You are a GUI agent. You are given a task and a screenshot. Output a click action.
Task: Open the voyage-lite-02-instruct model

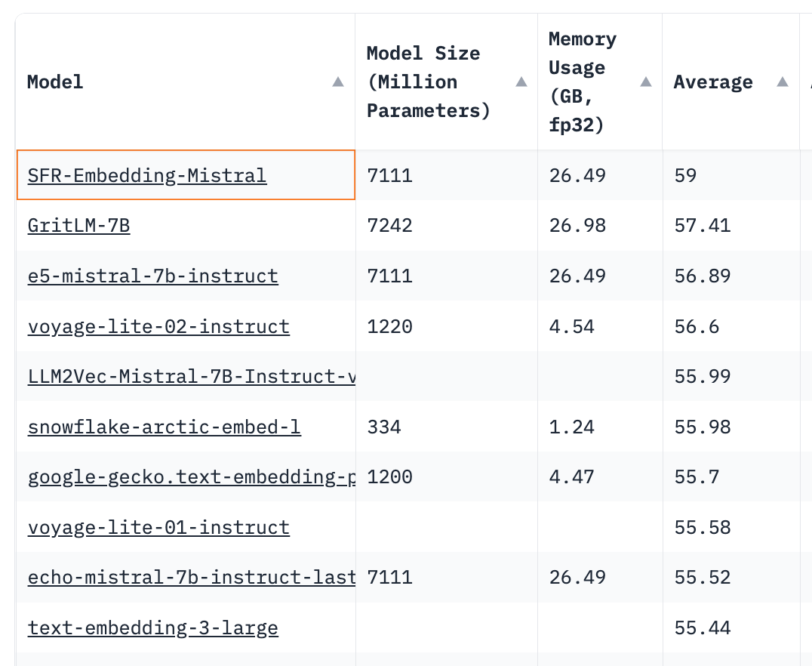(x=158, y=326)
